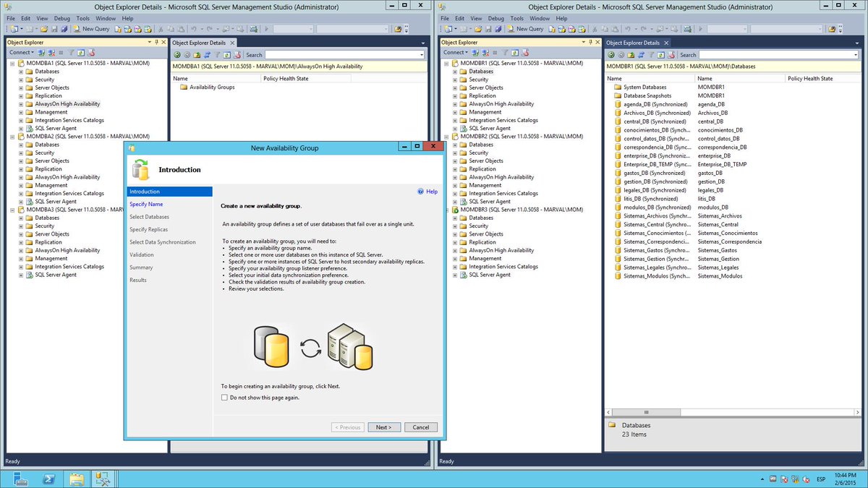
Task: Click New Query in the right SSMS window
Action: pyautogui.click(x=525, y=29)
